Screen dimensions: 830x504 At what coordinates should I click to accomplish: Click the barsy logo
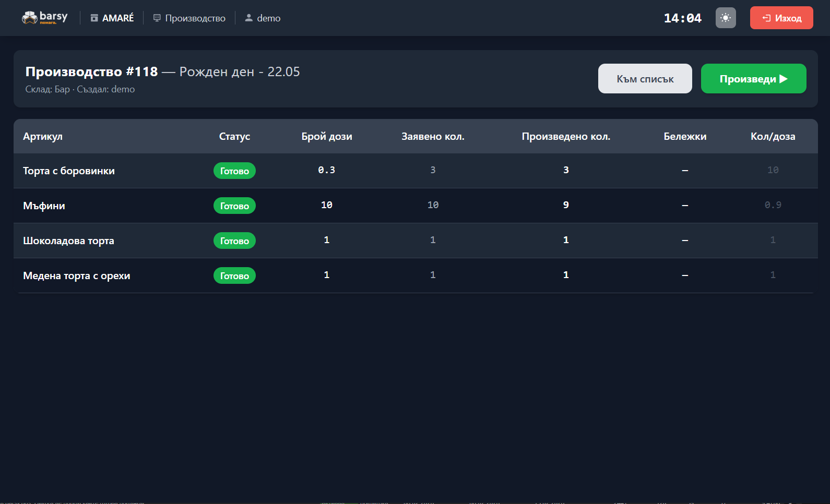tap(44, 18)
